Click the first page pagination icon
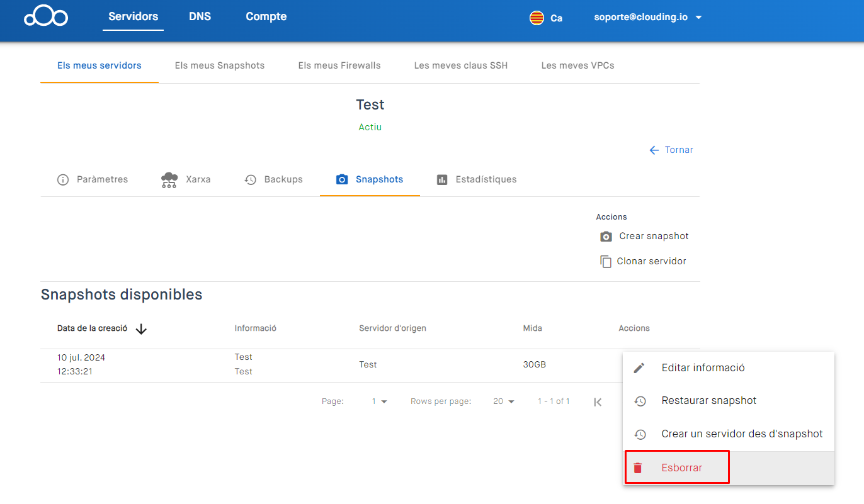864x504 pixels. point(598,402)
